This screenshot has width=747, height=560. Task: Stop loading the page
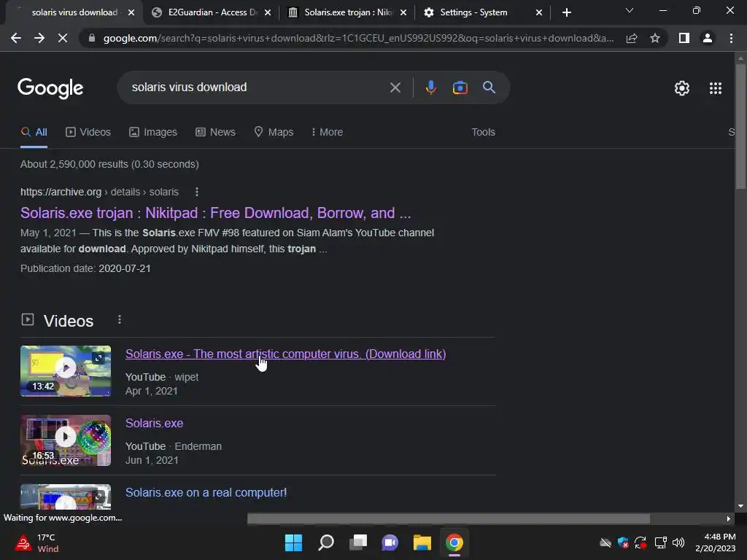[63, 38]
